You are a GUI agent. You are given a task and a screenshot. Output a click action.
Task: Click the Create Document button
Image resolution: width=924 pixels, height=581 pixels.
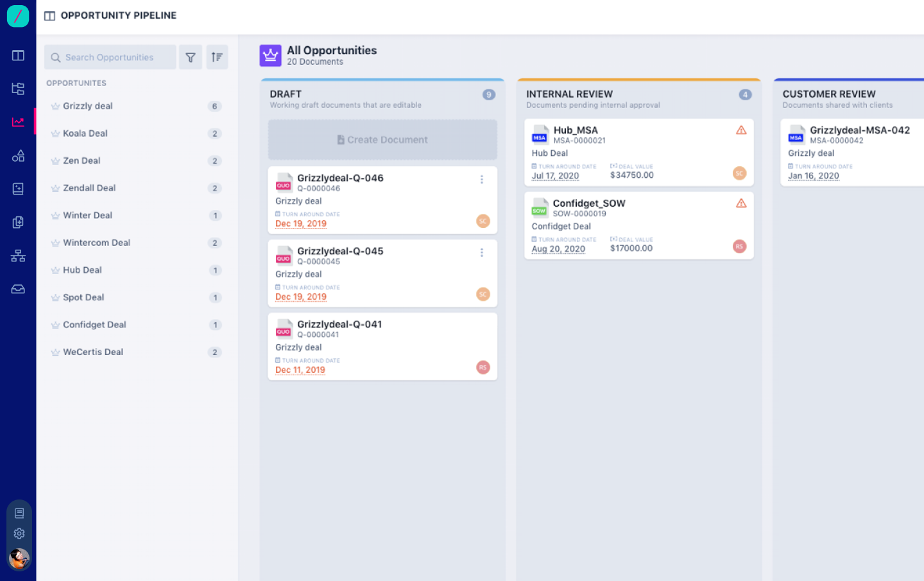pos(382,139)
